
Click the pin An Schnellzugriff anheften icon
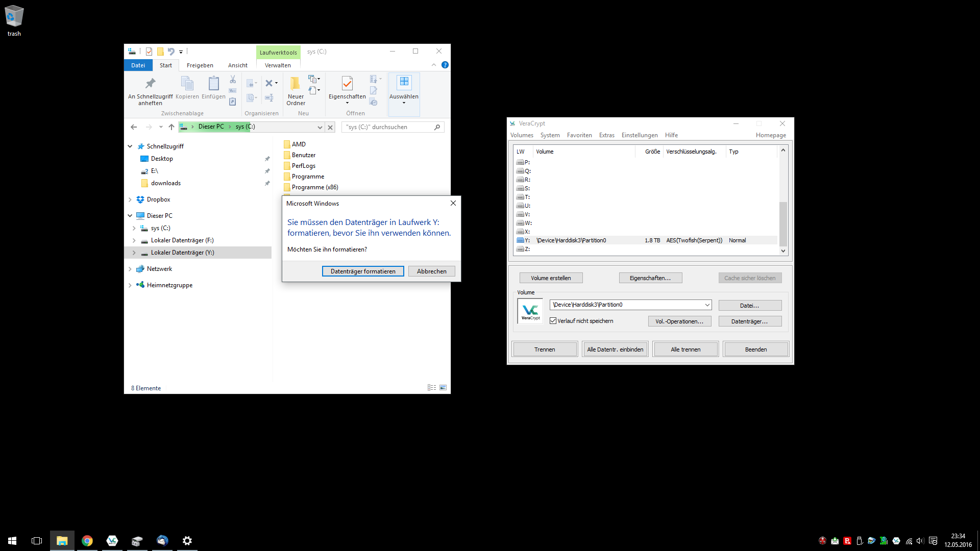tap(150, 84)
